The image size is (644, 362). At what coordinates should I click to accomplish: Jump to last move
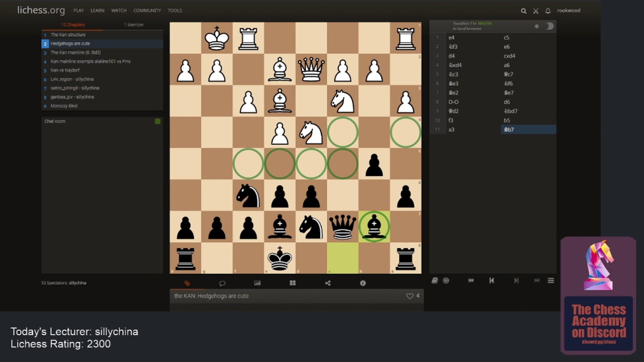pyautogui.click(x=537, y=281)
